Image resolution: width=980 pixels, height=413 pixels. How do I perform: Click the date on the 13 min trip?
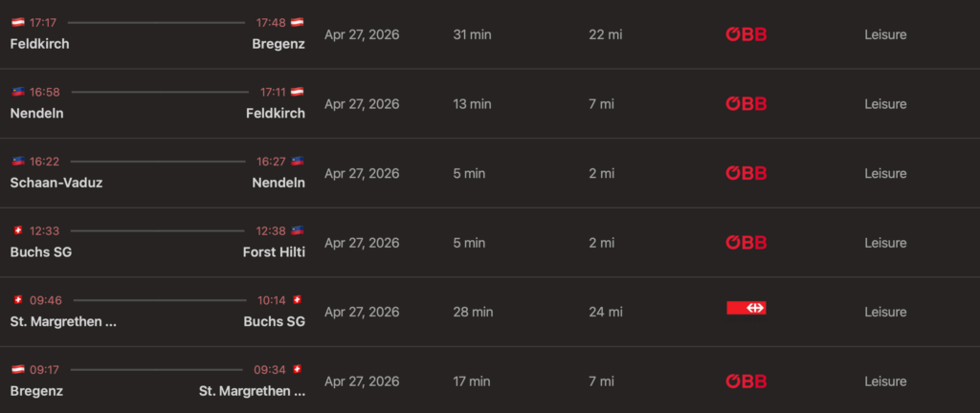[362, 104]
